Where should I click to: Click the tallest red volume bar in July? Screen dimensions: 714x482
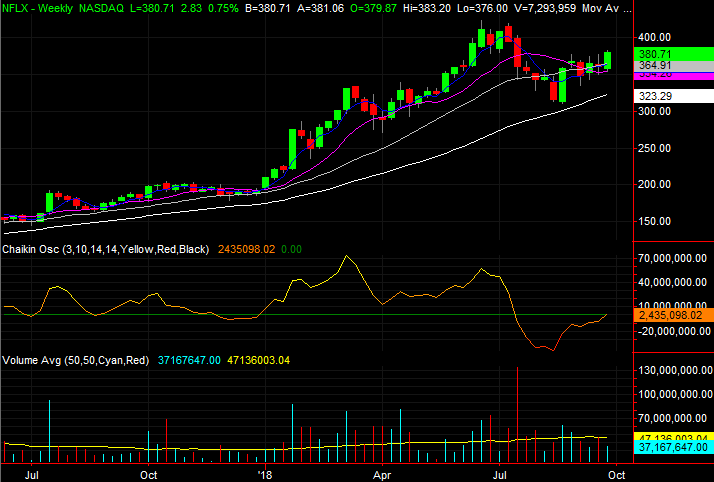tap(517, 415)
